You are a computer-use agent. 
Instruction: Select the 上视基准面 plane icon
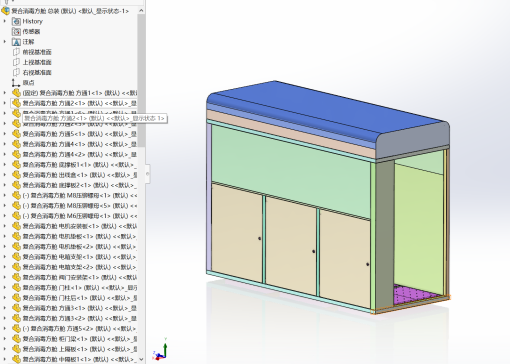click(x=16, y=62)
